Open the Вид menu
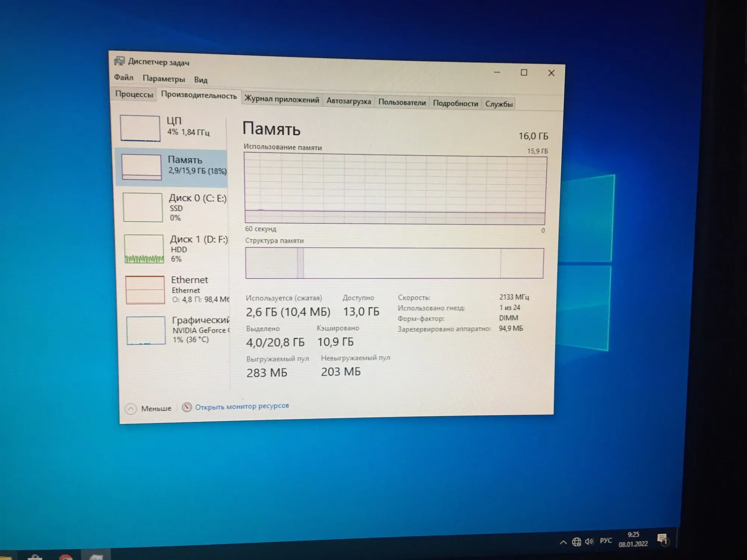This screenshot has width=747, height=560. (x=201, y=80)
